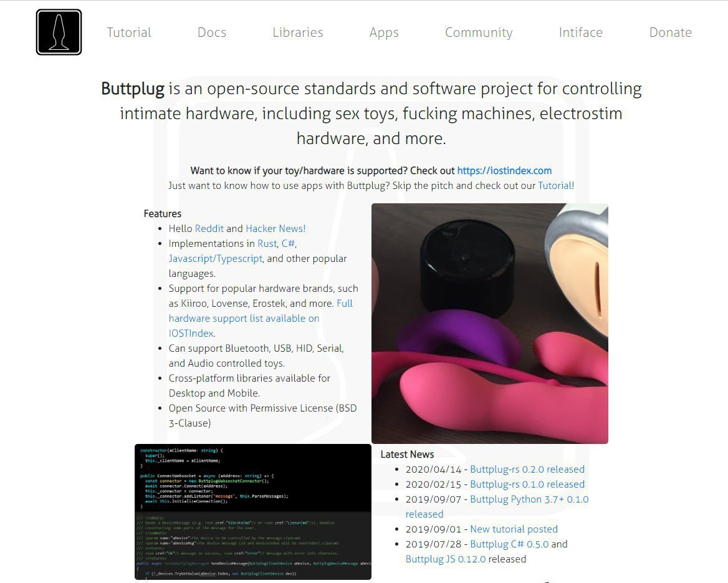Viewport: 728px width, 583px height.
Task: Click the hardware devices photo
Action: click(490, 324)
